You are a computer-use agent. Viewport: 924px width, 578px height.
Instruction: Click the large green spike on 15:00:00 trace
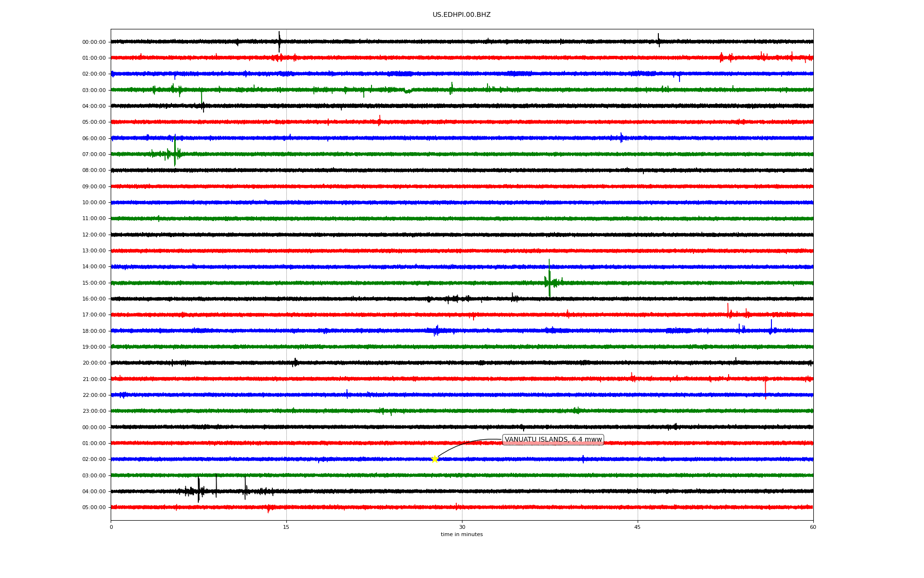pyautogui.click(x=549, y=279)
